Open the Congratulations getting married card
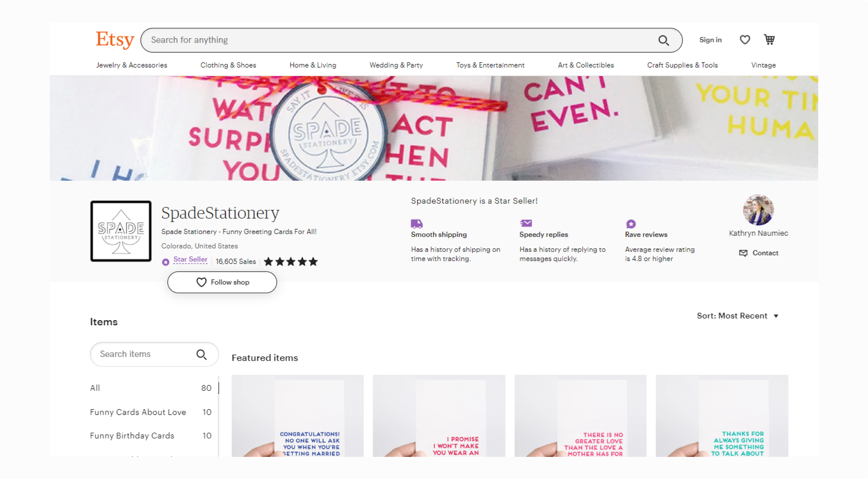The height and width of the screenshot is (479, 868). coord(298,416)
